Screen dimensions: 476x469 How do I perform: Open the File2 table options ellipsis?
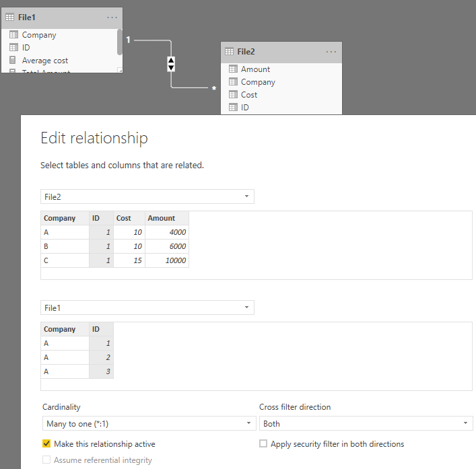331,52
